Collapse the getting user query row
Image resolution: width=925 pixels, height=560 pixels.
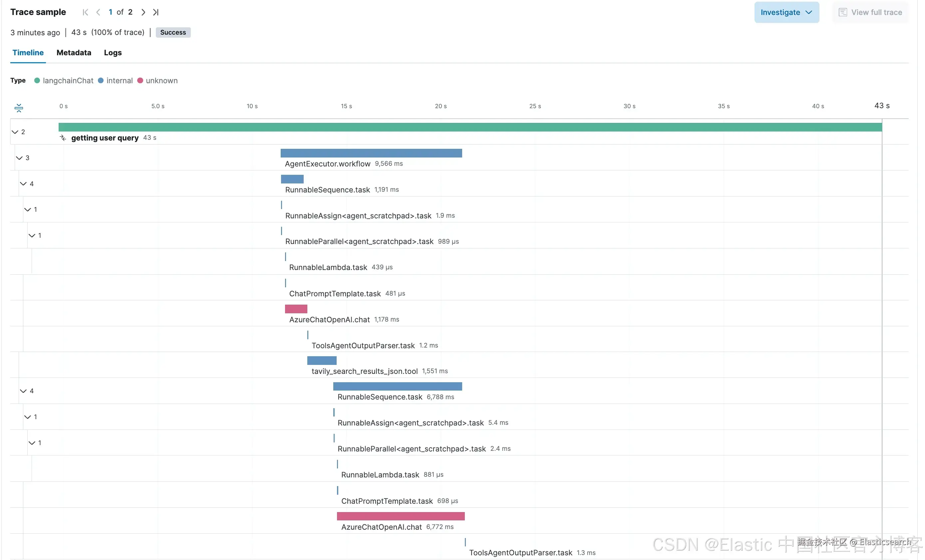coord(15,132)
